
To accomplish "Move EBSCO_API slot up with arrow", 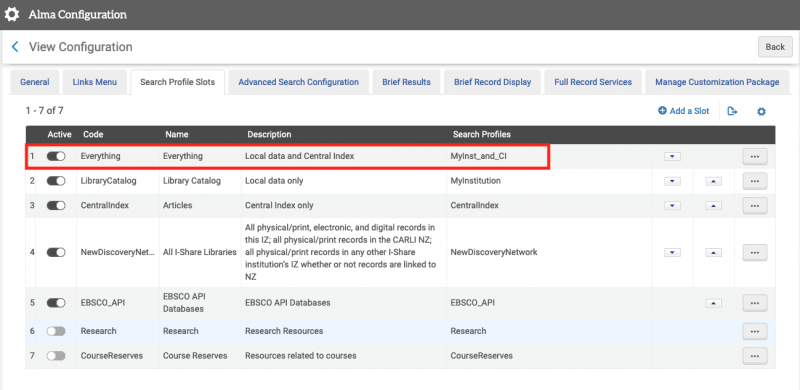I will click(713, 303).
